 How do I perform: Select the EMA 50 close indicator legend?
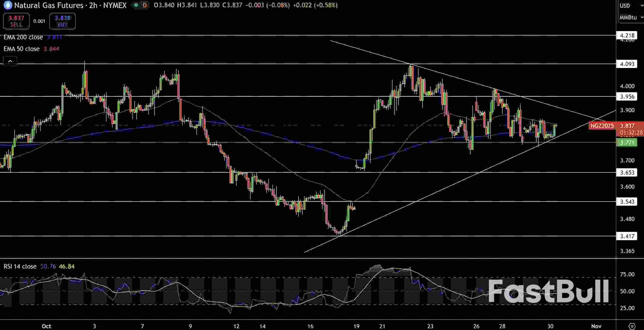[x=22, y=49]
